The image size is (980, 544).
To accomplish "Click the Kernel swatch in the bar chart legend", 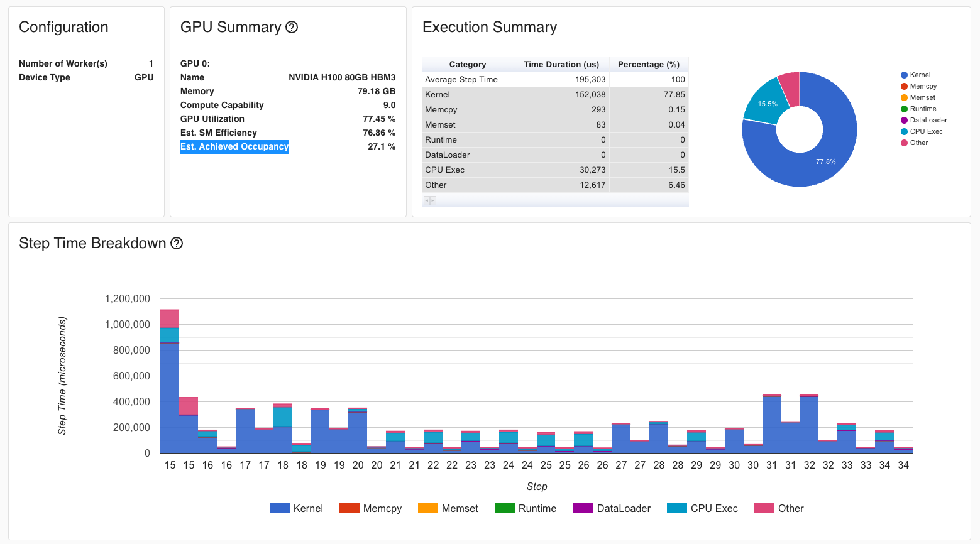I will 279,508.
